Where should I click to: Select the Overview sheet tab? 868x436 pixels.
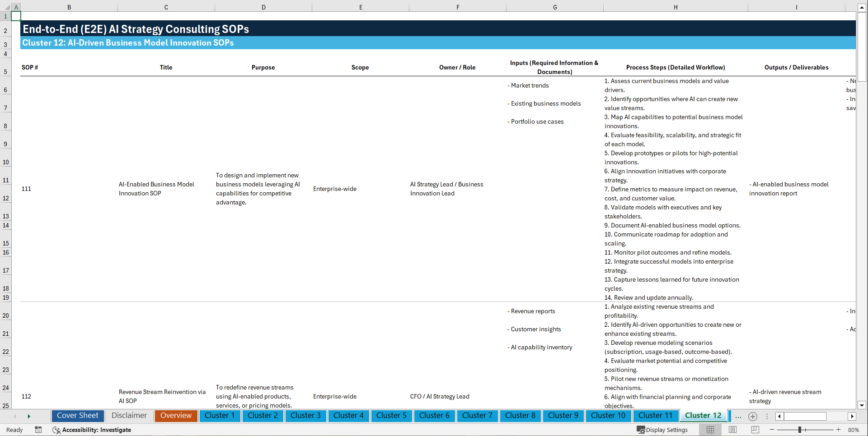point(176,416)
